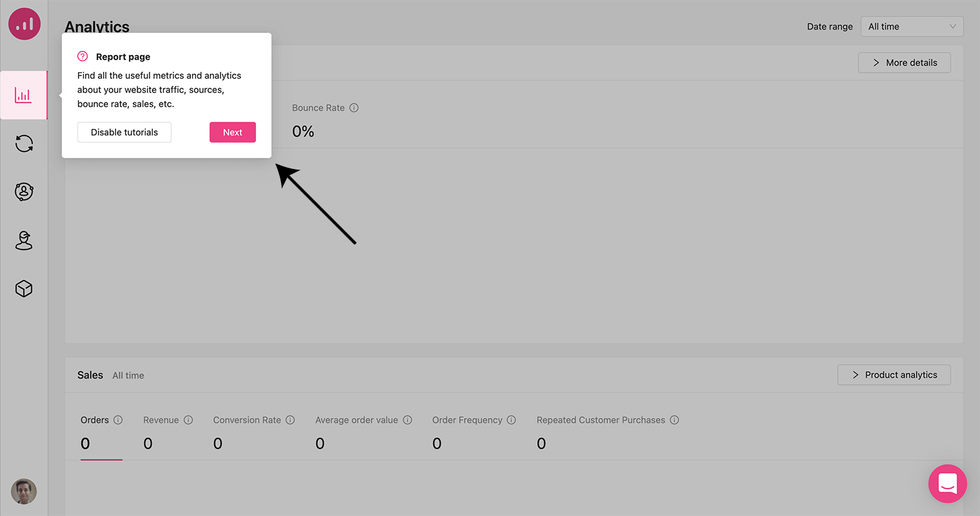Open the products cube sidebar icon

[24, 288]
